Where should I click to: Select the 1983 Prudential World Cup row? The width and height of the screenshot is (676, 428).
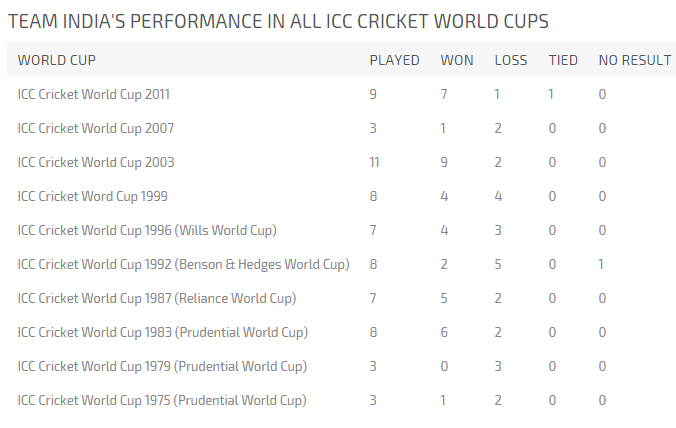pyautogui.click(x=162, y=332)
